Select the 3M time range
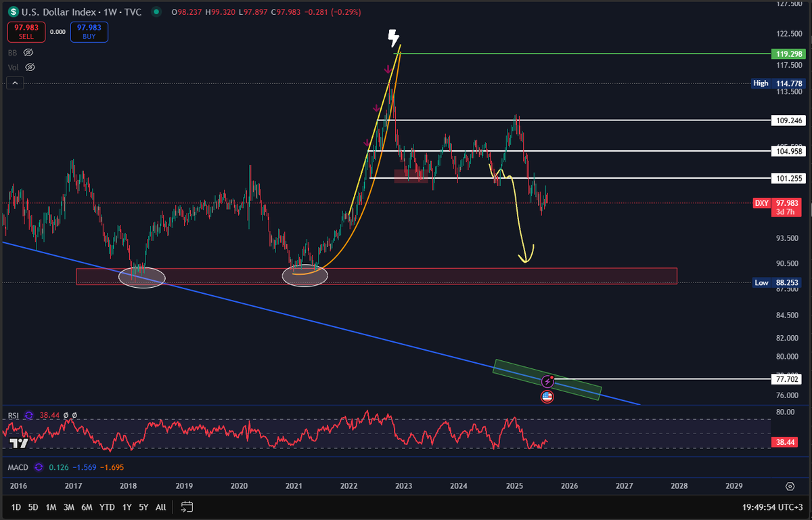Image resolution: width=812 pixels, height=520 pixels. [69, 506]
